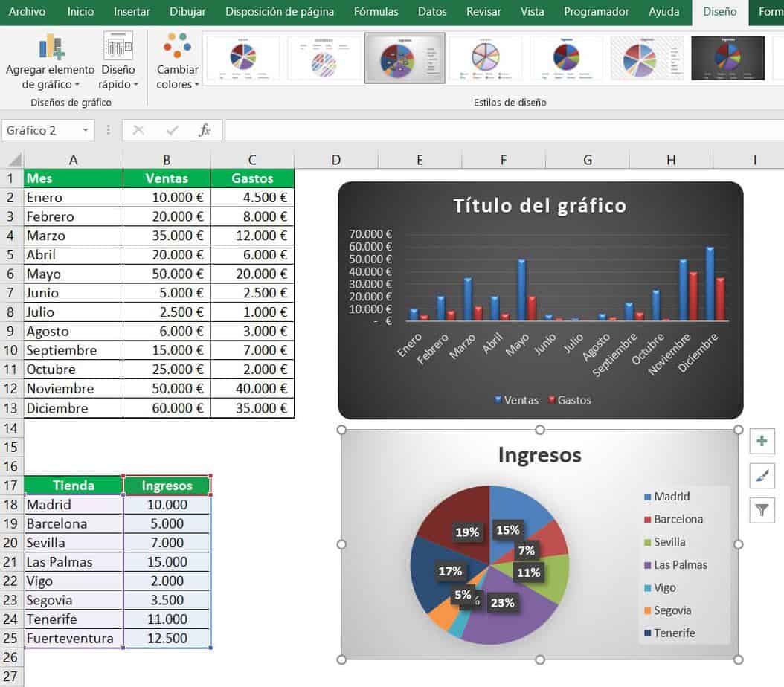Select second striped pie style thumbnail
The image size is (784, 687).
pyautogui.click(x=324, y=58)
